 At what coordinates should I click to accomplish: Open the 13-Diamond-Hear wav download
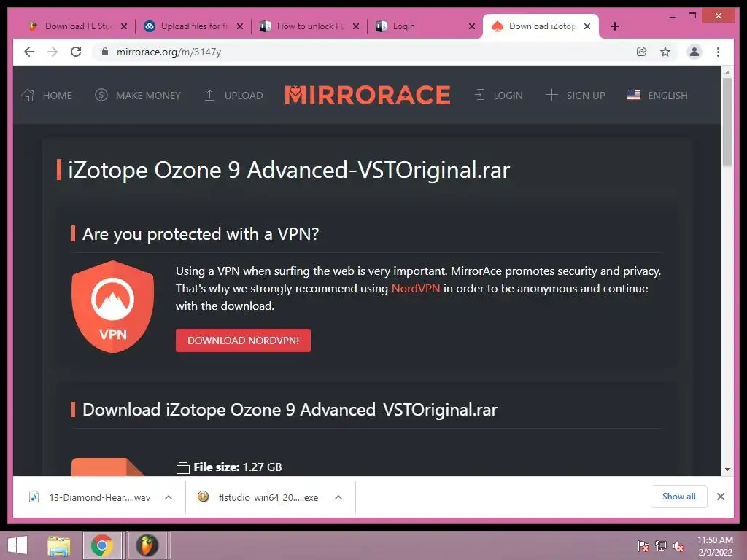90,497
